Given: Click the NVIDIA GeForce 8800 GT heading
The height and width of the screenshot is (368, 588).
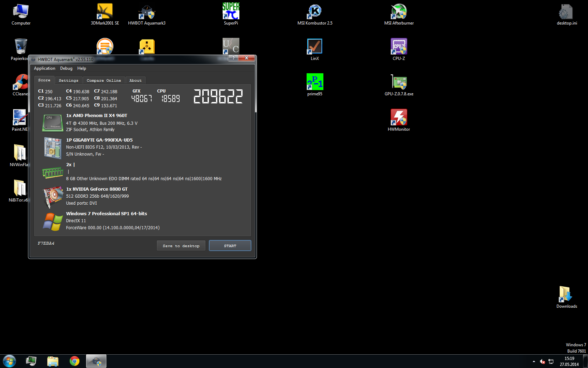Looking at the screenshot, I should click(x=97, y=189).
